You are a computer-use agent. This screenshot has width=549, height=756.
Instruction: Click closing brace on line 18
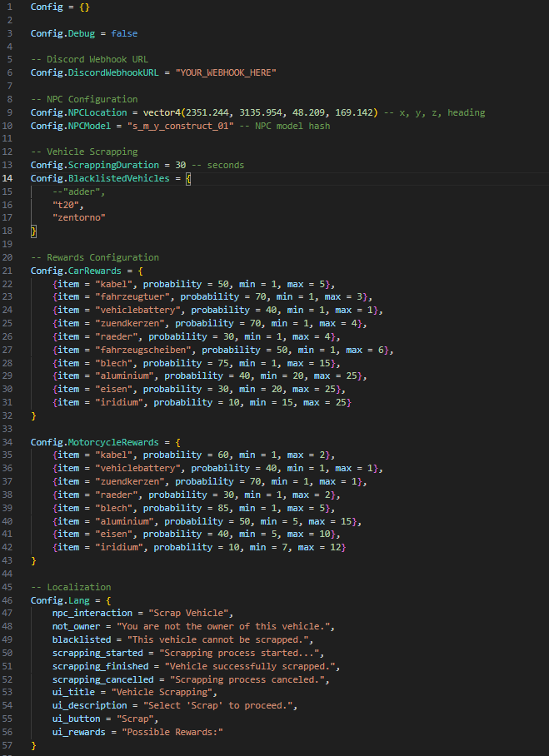point(34,231)
